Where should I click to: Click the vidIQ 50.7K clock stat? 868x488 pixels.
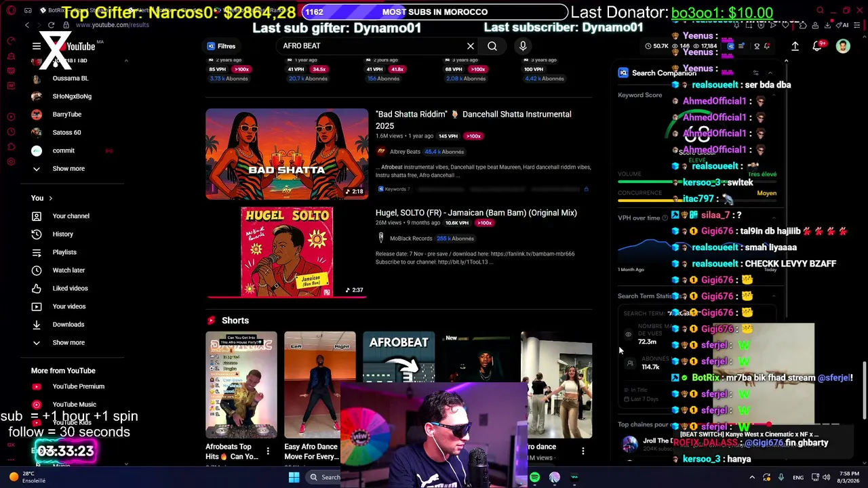pyautogui.click(x=657, y=46)
